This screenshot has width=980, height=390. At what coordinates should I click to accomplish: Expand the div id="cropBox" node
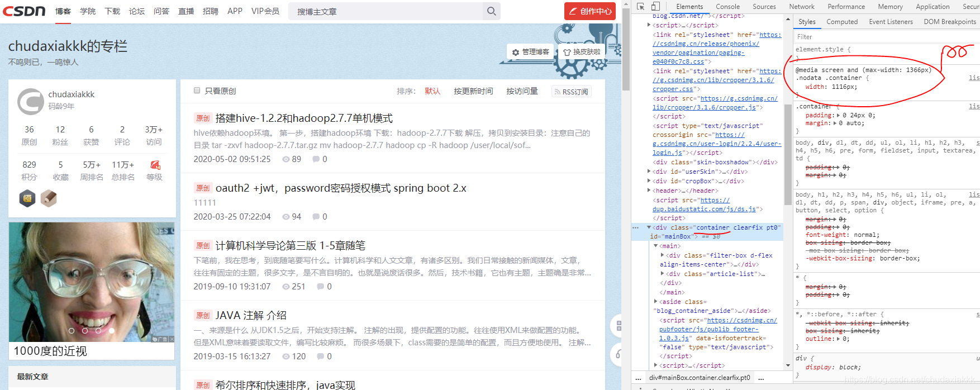coord(649,181)
